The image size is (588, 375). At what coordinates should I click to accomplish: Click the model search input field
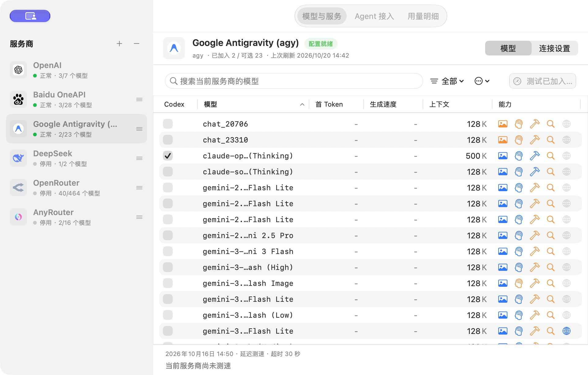click(294, 81)
